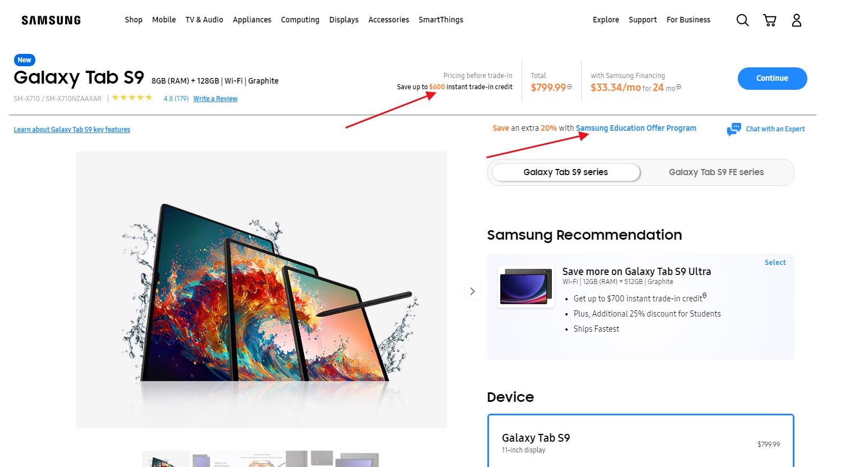Open the Shop menu
Image resolution: width=868 pixels, height=467 pixels.
[x=134, y=20]
